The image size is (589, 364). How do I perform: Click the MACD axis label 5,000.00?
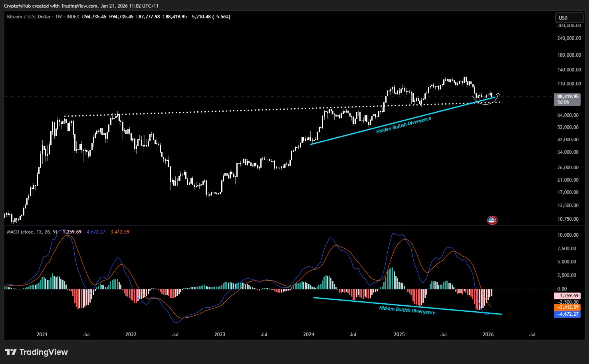(567, 262)
